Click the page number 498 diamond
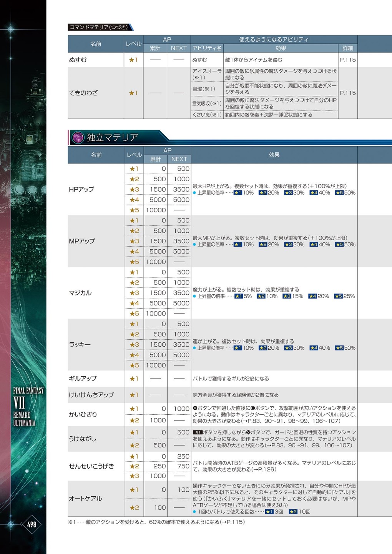 click(32, 524)
